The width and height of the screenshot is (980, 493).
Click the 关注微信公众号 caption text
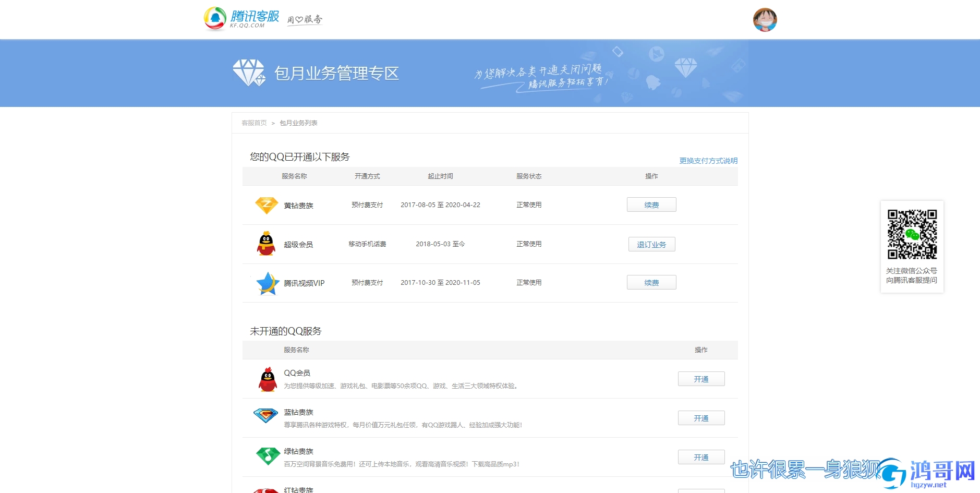(912, 271)
